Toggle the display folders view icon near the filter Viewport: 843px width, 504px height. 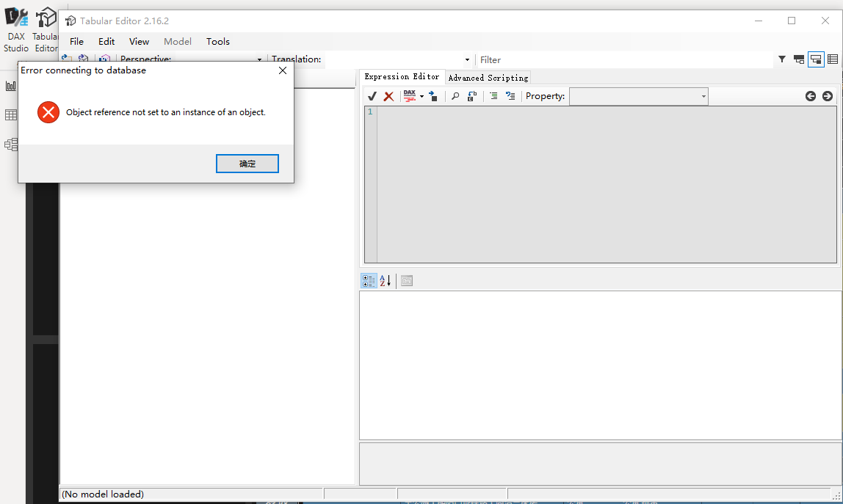click(x=816, y=59)
